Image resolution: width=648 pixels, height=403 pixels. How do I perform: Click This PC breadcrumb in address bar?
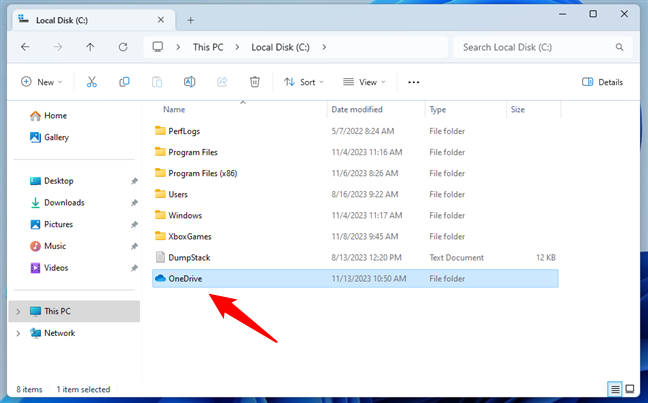click(x=208, y=47)
